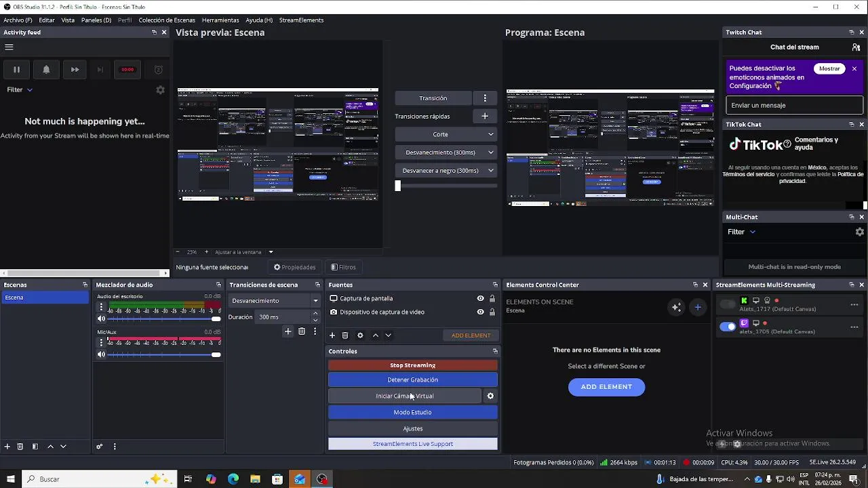
Task: Open the Archivo menu
Action: point(18,20)
